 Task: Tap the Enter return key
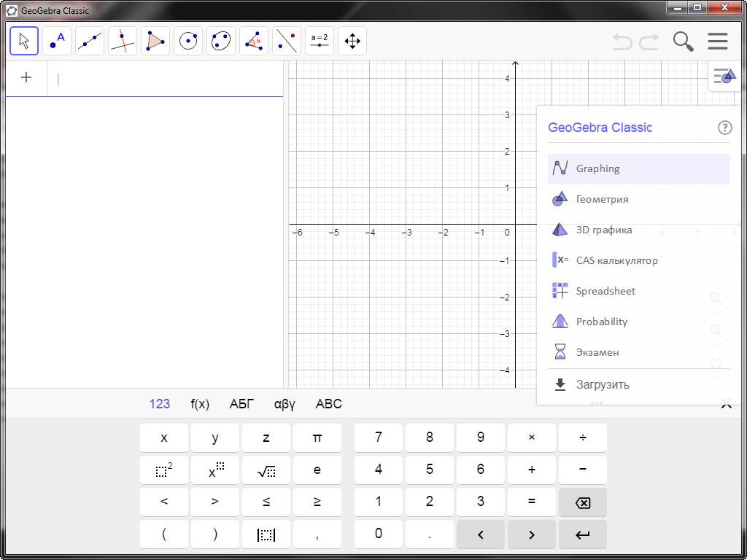click(583, 534)
